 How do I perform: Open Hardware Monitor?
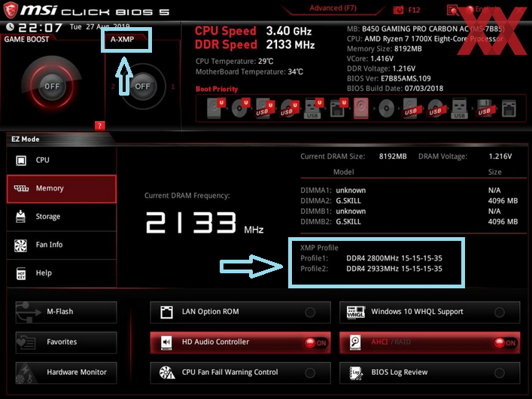[66, 373]
